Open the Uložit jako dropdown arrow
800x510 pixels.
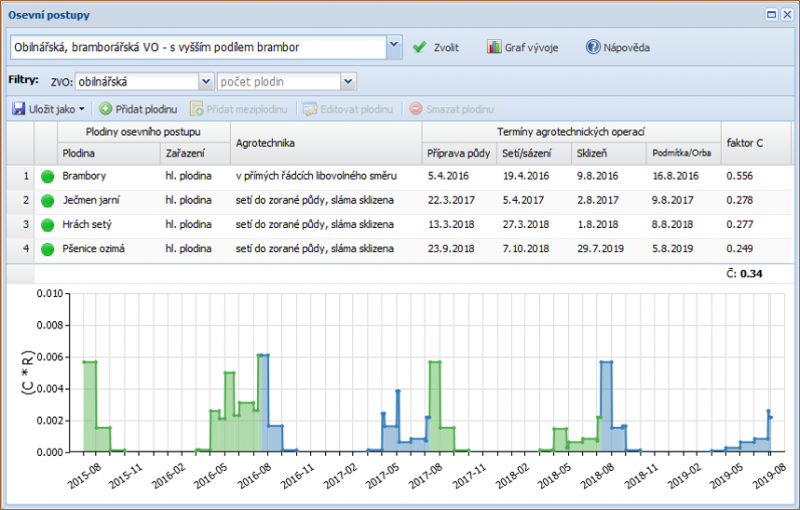click(x=82, y=108)
